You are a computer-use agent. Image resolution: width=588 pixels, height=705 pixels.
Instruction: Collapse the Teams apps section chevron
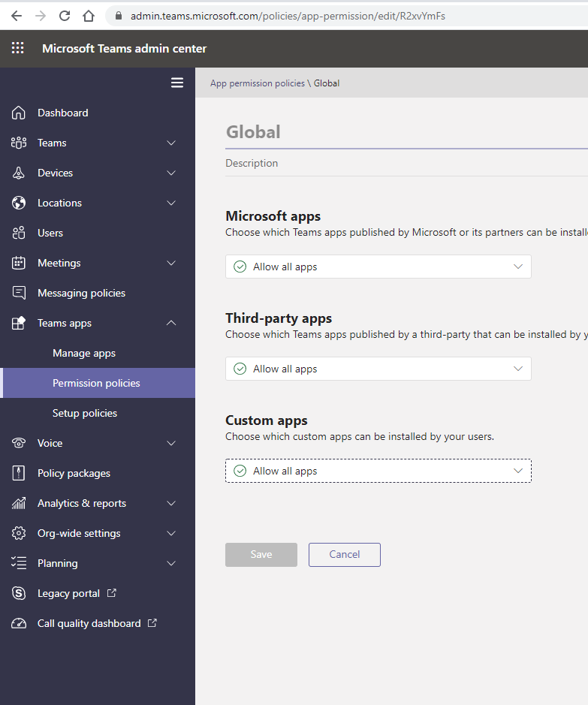pos(171,323)
